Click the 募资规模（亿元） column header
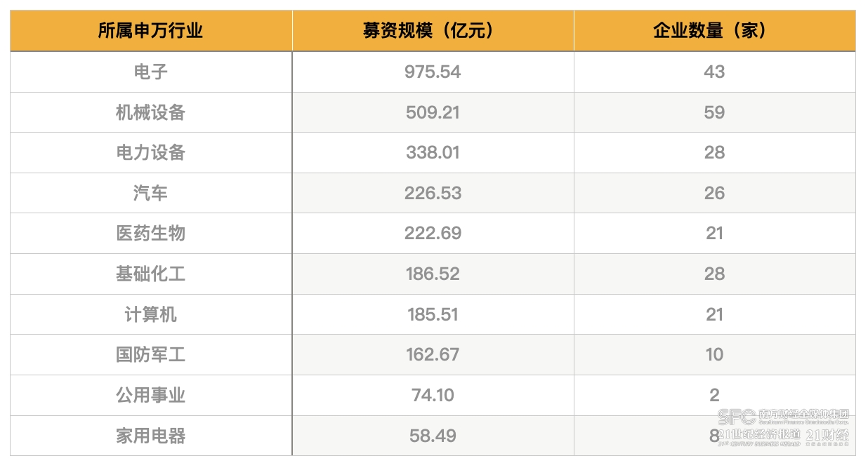This screenshot has width=868, height=463. coord(433,31)
